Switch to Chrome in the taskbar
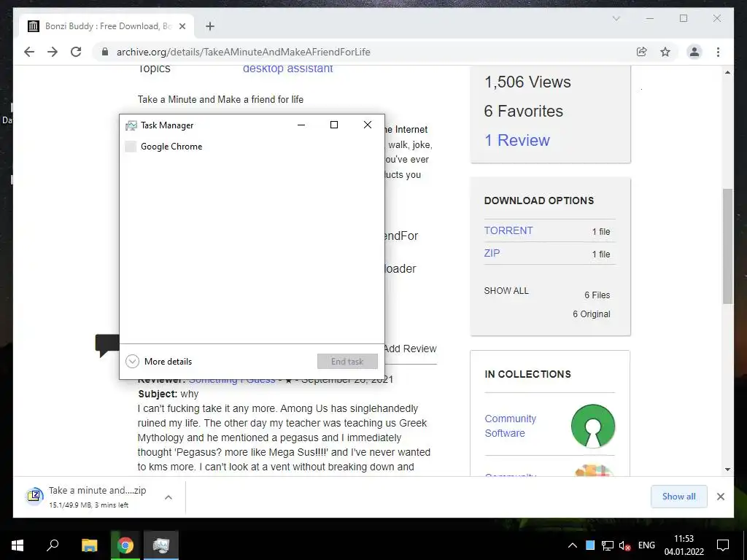The image size is (747, 560). (x=125, y=545)
